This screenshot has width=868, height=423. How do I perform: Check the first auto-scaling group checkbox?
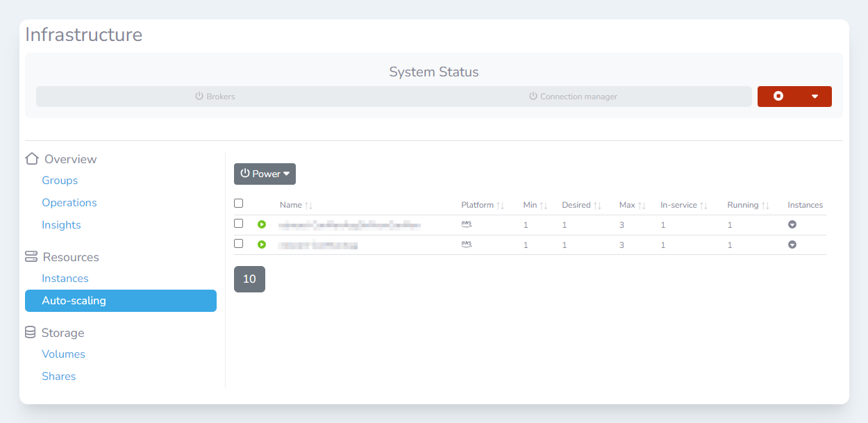239,224
